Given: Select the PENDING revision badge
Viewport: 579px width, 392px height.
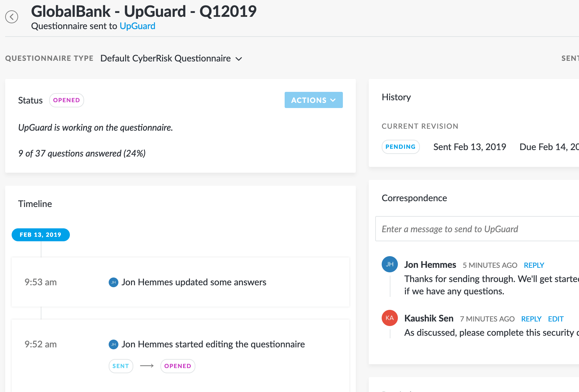Looking at the screenshot, I should [x=400, y=147].
